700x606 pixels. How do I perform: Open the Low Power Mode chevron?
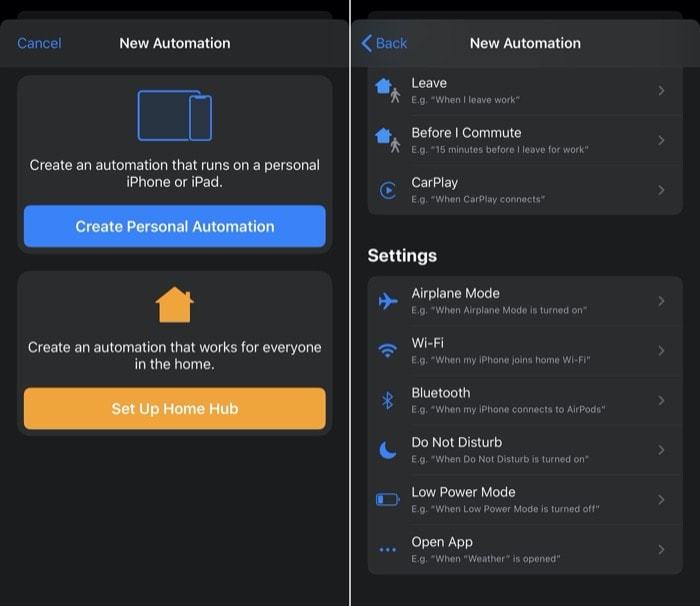[661, 500]
